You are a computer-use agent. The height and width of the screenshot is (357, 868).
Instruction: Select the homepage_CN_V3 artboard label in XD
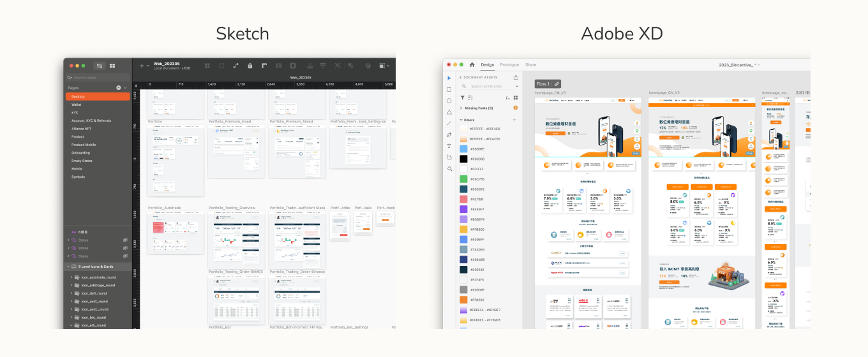(x=551, y=93)
